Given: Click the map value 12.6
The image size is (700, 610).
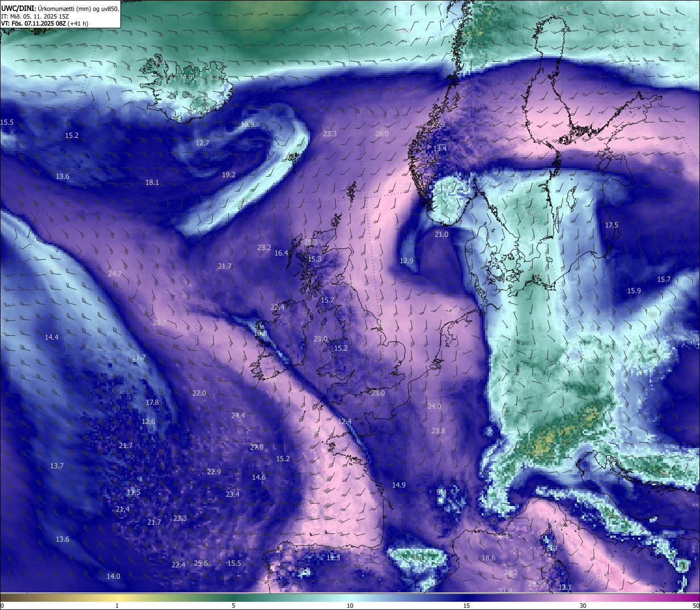Looking at the screenshot, I should click(x=148, y=421).
